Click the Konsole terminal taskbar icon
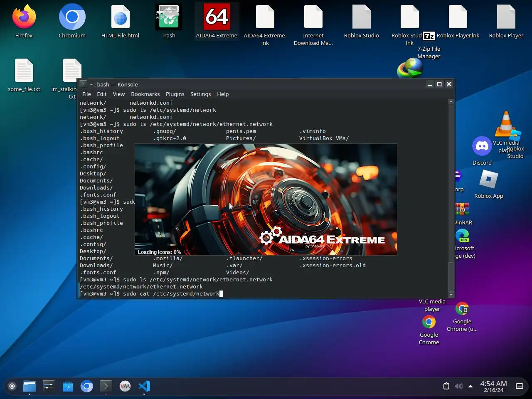 click(x=106, y=386)
